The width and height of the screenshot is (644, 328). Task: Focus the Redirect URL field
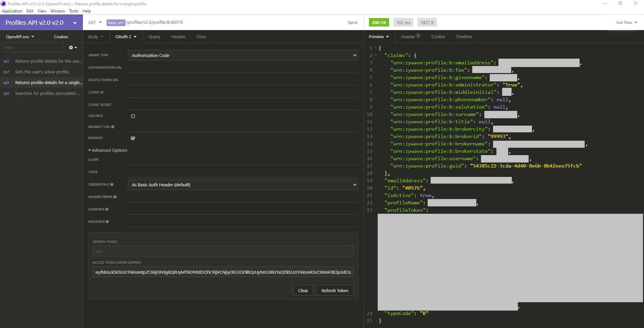click(x=243, y=127)
